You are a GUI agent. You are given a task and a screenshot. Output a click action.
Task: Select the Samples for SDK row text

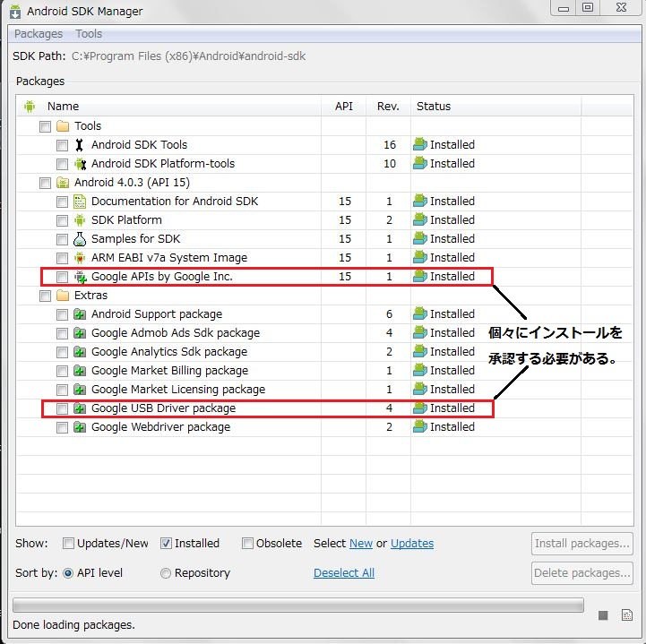pos(135,239)
